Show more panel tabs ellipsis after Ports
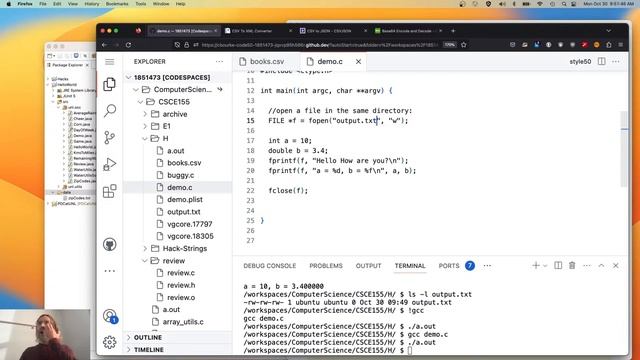The height and width of the screenshot is (360, 640). coord(487,266)
